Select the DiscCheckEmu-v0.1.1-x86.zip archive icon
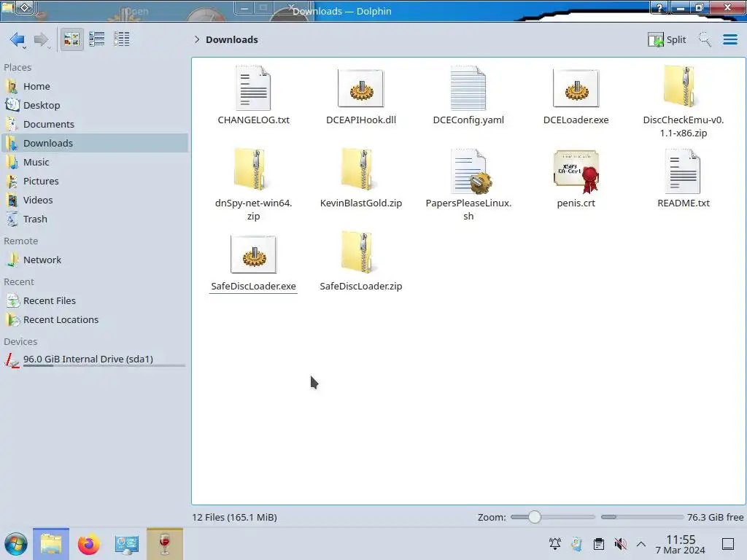Image resolution: width=747 pixels, height=560 pixels. [683, 87]
